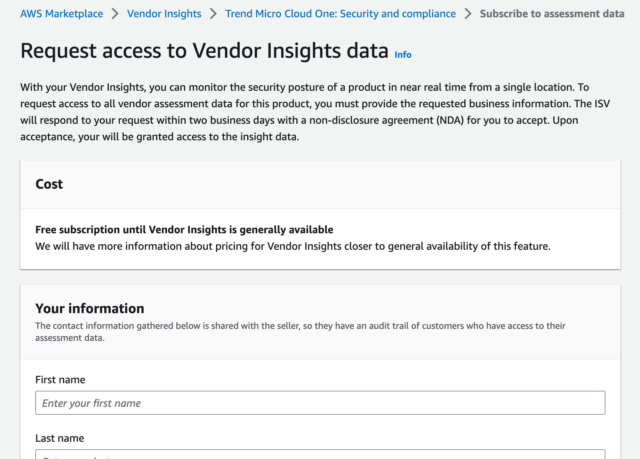This screenshot has height=459, width=640.
Task: Open the Info link beside the heading
Action: (x=403, y=55)
